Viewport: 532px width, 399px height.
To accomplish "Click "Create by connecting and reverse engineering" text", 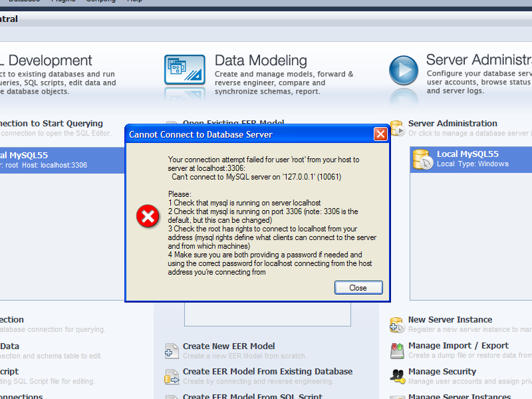I will click(x=258, y=381).
